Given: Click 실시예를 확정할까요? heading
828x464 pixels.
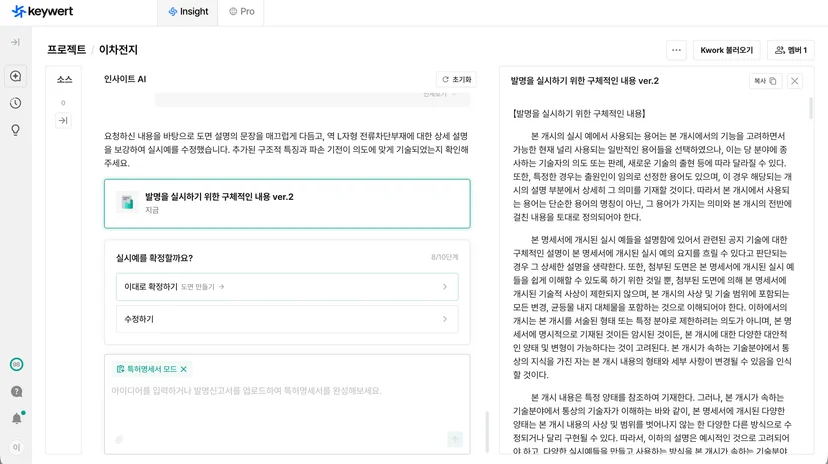Looking at the screenshot, I should pos(154,258).
